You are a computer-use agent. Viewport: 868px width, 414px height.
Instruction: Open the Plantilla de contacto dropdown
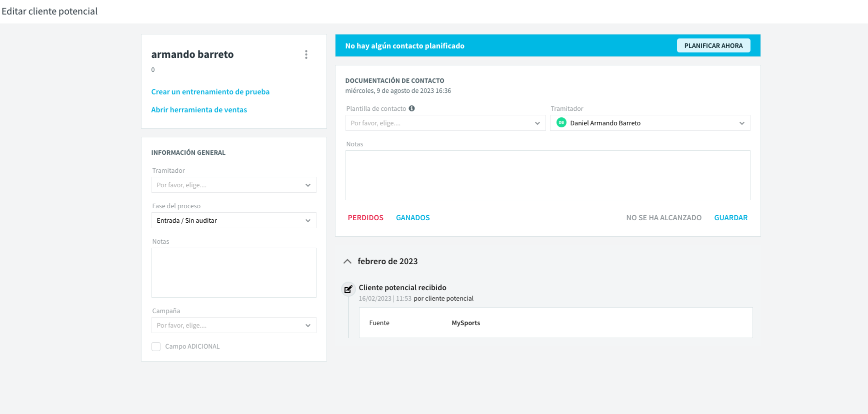coord(445,123)
